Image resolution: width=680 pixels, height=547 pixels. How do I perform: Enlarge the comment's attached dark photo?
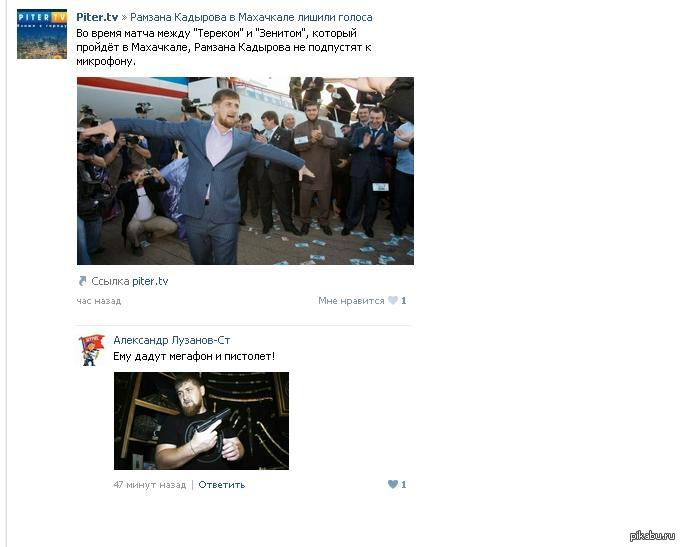click(201, 421)
